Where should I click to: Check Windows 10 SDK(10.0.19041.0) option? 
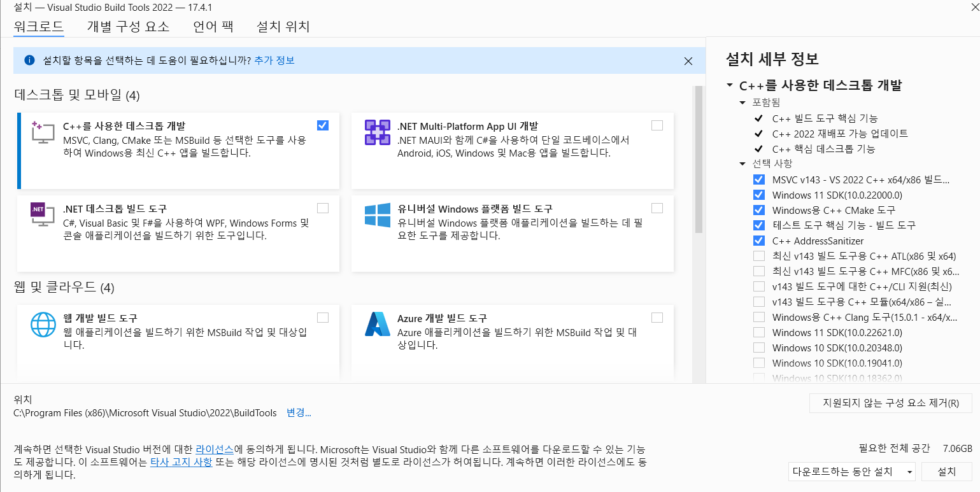pyautogui.click(x=758, y=363)
